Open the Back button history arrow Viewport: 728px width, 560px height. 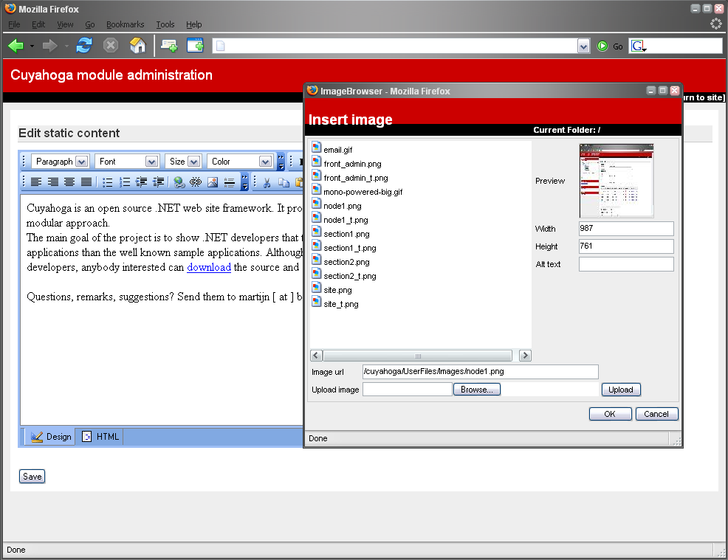point(32,46)
